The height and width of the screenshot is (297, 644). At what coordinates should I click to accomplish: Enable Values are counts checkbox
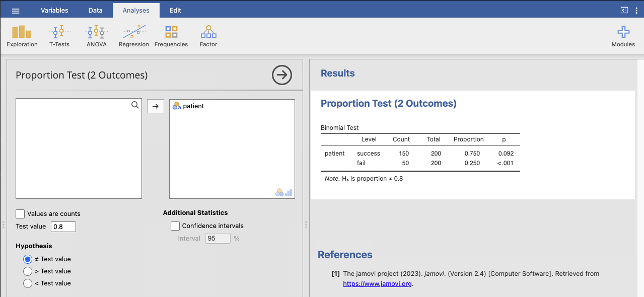click(x=20, y=214)
